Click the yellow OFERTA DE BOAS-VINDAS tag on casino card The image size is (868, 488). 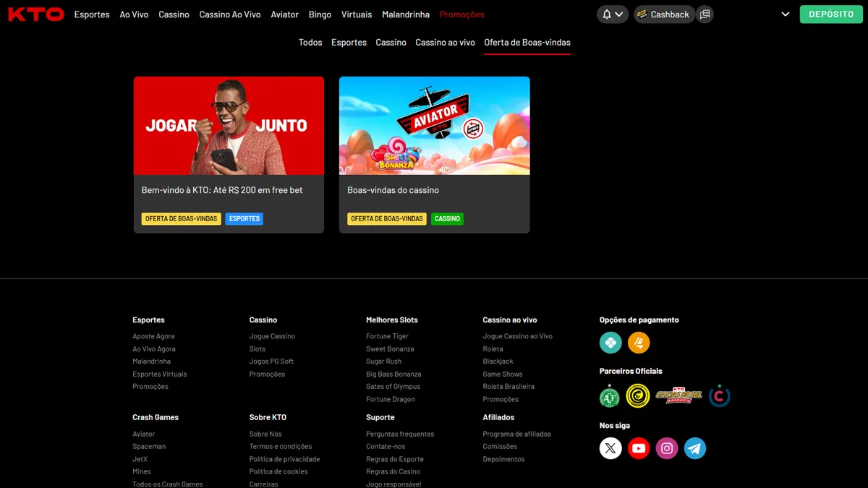(387, 218)
